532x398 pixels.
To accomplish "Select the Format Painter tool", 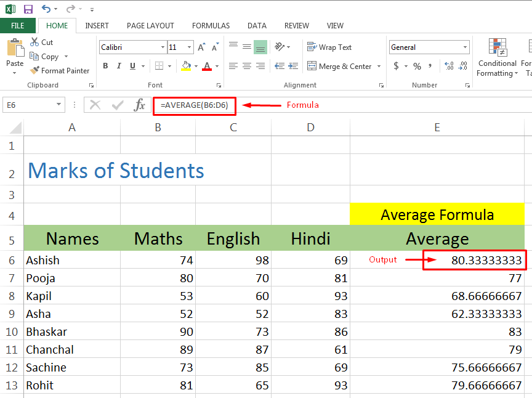I will tap(59, 71).
